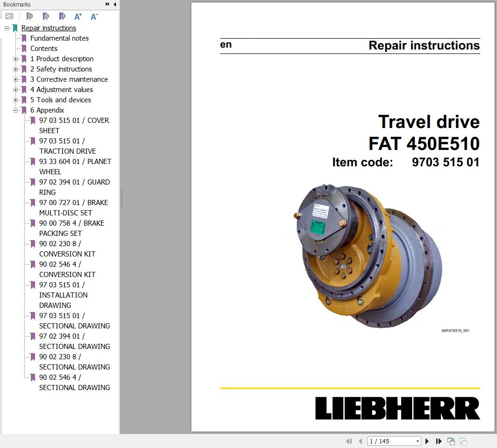Go to the next page
Viewport: 497px width, 448px height.
tap(427, 441)
